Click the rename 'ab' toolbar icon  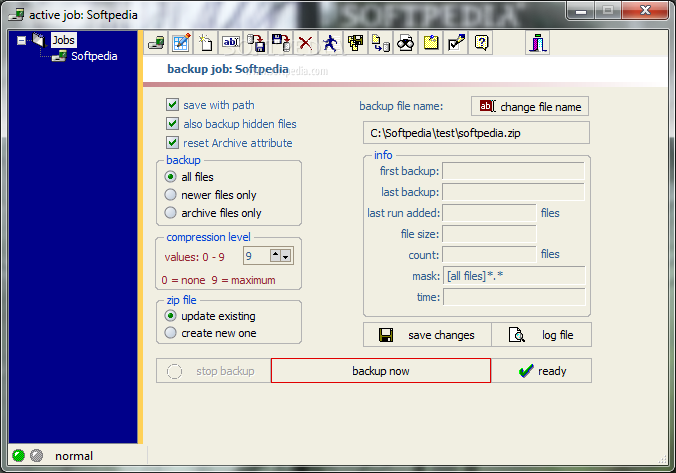click(x=231, y=43)
